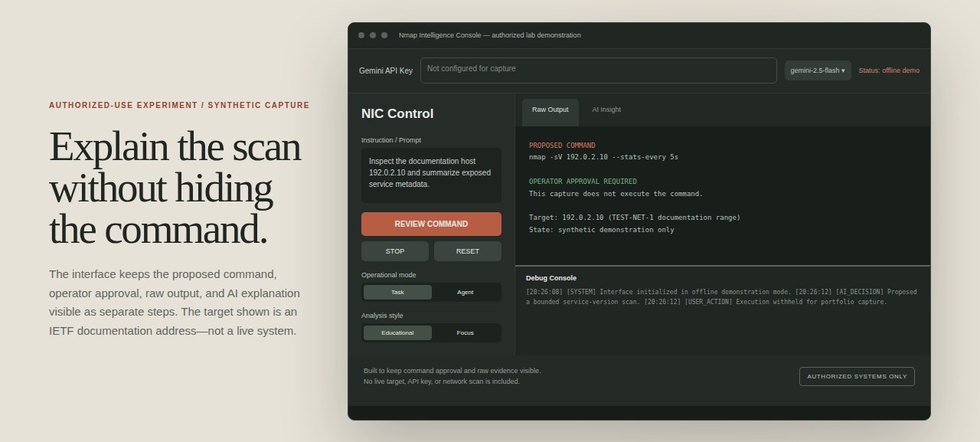The image size is (980, 442).
Task: Click the 'Explain the scan' headline
Action: coord(175,188)
